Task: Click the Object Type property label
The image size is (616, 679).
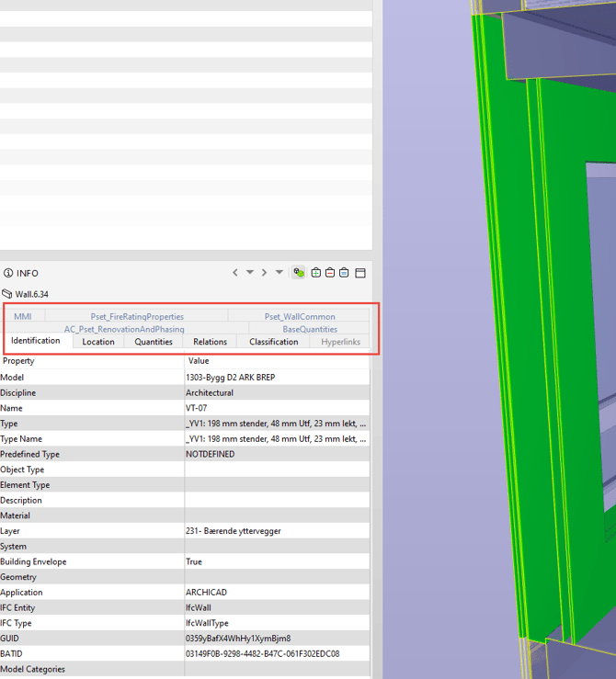Action: (22, 470)
